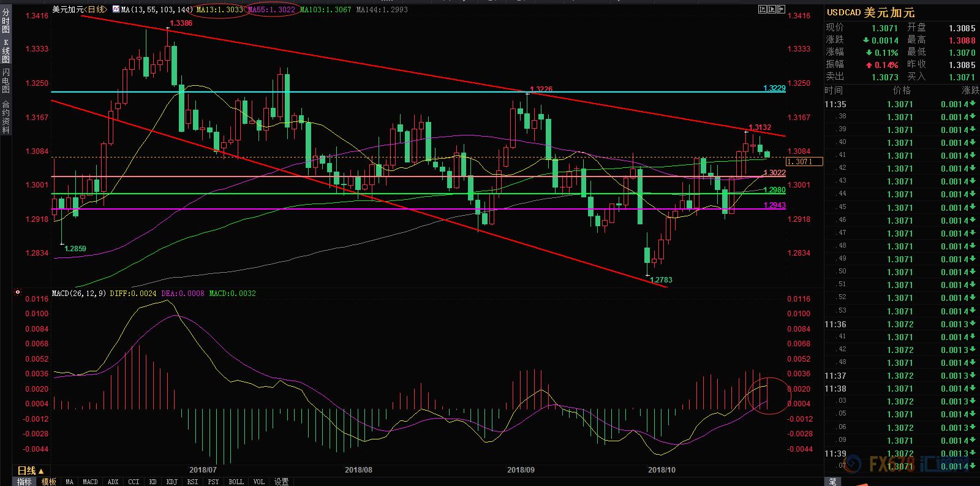
Task: Click the rightmost arrow chart icon
Action: (780, 9)
